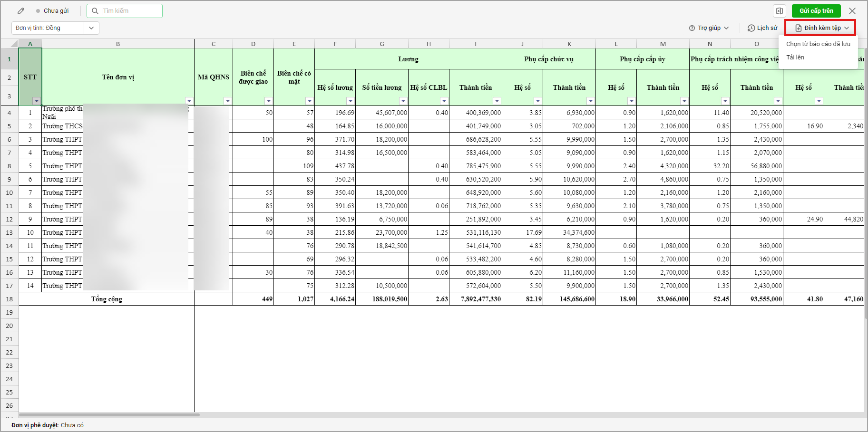Open filter on Biên chế được giao
Screen dimensions: 868x432
tap(268, 101)
